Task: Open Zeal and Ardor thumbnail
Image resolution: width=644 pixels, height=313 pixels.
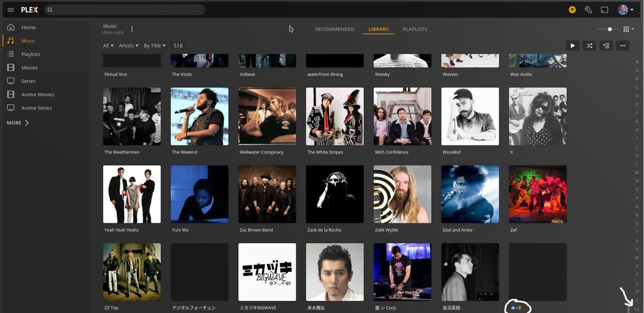Action: (x=470, y=194)
